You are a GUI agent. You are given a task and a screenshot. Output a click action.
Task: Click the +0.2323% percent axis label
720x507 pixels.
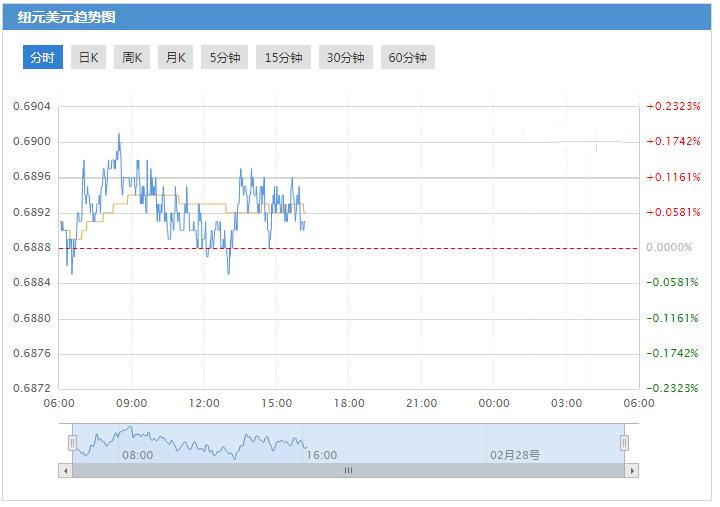pyautogui.click(x=673, y=106)
